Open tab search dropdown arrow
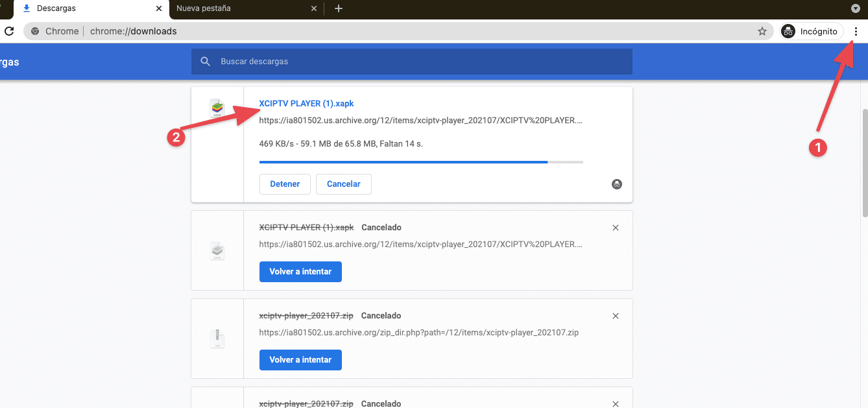868x408 pixels. pos(855,8)
